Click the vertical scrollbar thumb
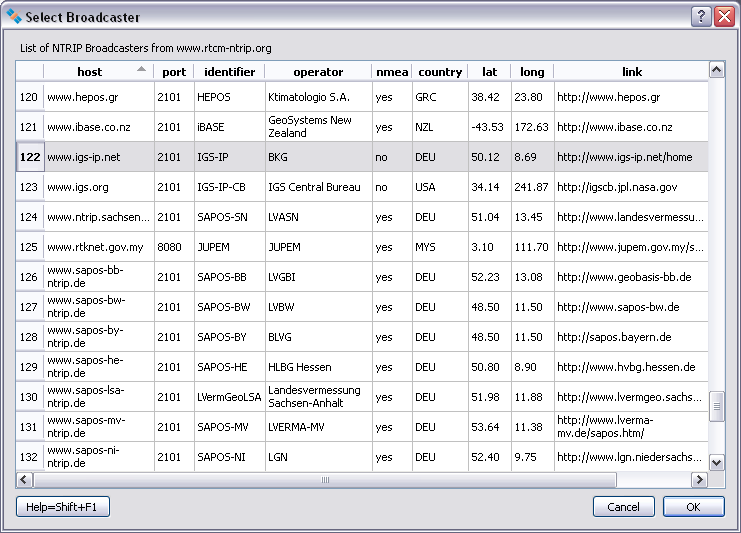The width and height of the screenshot is (741, 533). click(x=716, y=407)
